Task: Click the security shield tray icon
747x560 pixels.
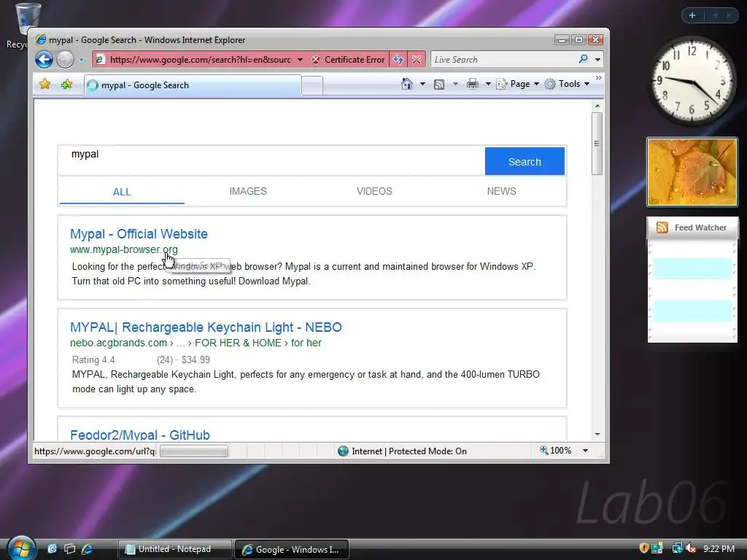Action: (x=643, y=548)
